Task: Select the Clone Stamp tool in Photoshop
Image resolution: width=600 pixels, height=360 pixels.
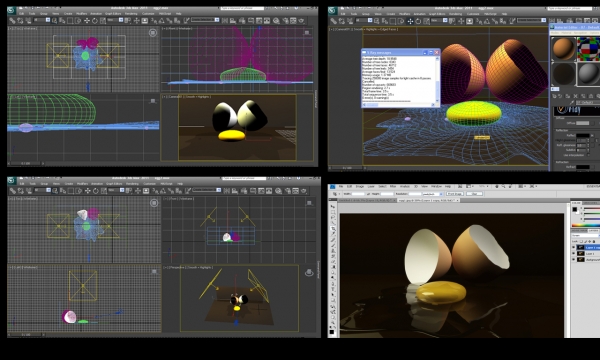Action: pos(333,251)
